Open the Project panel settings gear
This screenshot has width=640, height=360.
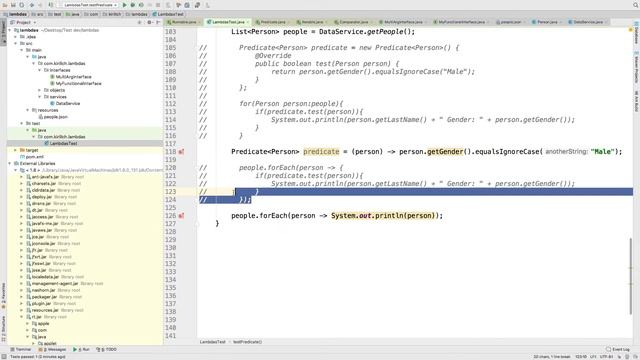click(149, 22)
